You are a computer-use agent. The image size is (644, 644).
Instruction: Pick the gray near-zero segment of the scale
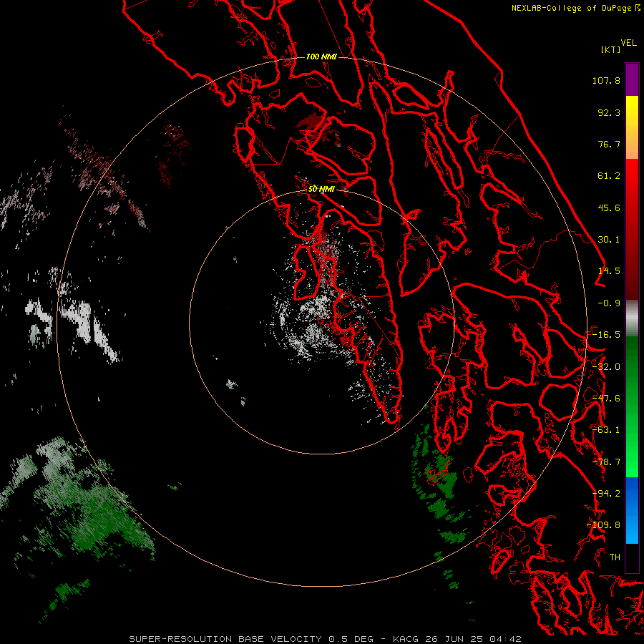(x=632, y=318)
